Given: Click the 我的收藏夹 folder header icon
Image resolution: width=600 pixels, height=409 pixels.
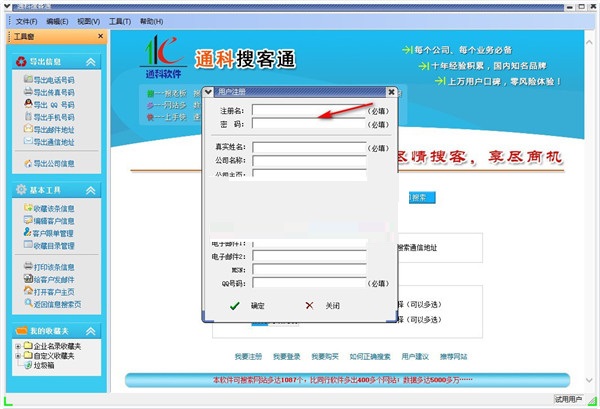Looking at the screenshot, I should pyautogui.click(x=21, y=330).
